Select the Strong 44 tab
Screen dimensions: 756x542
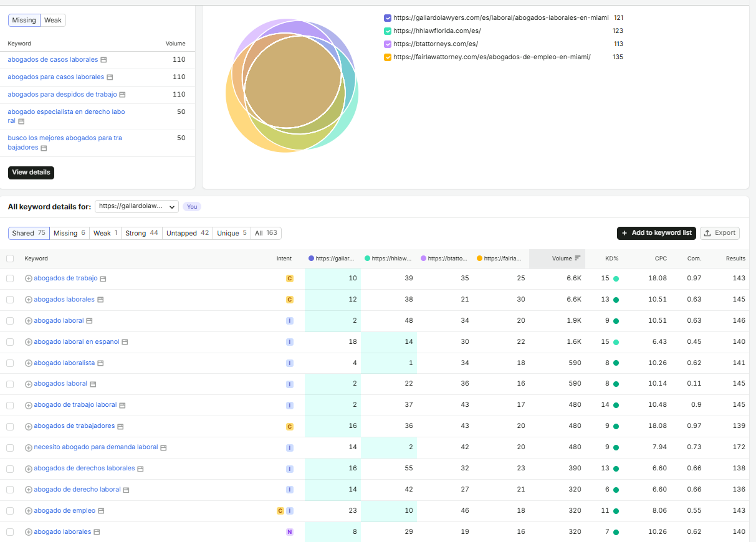[141, 233]
